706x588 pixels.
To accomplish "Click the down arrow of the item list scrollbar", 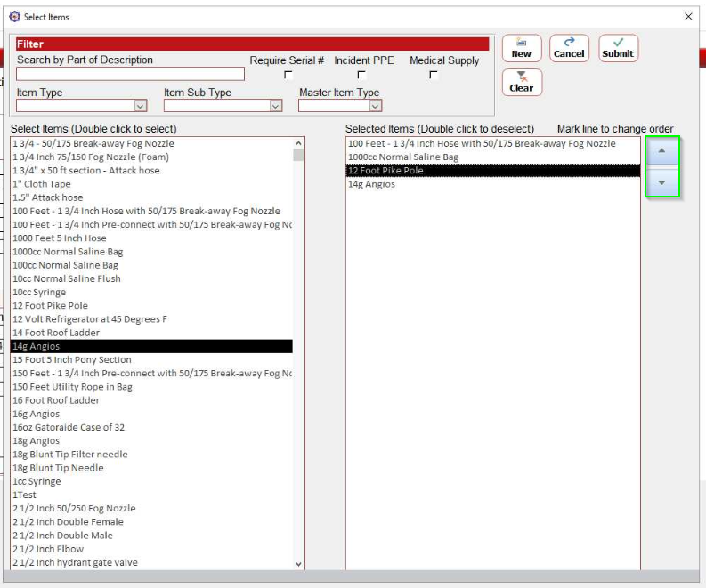I will pos(298,563).
